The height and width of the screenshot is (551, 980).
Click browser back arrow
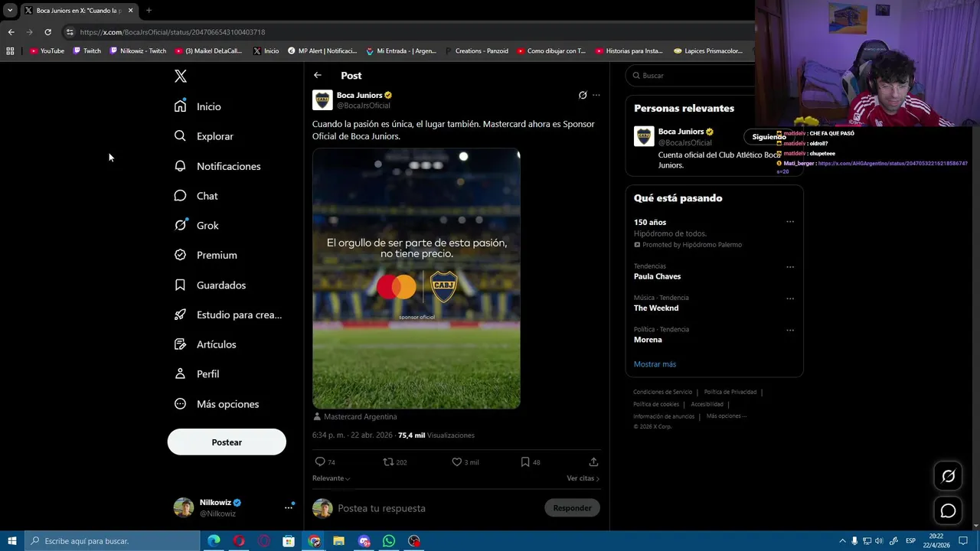tap(11, 32)
